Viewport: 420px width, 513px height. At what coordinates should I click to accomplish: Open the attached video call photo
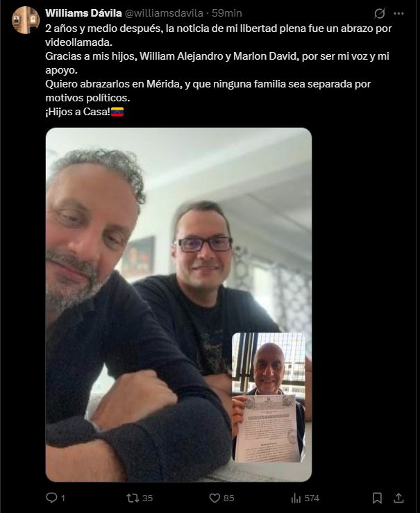(178, 305)
